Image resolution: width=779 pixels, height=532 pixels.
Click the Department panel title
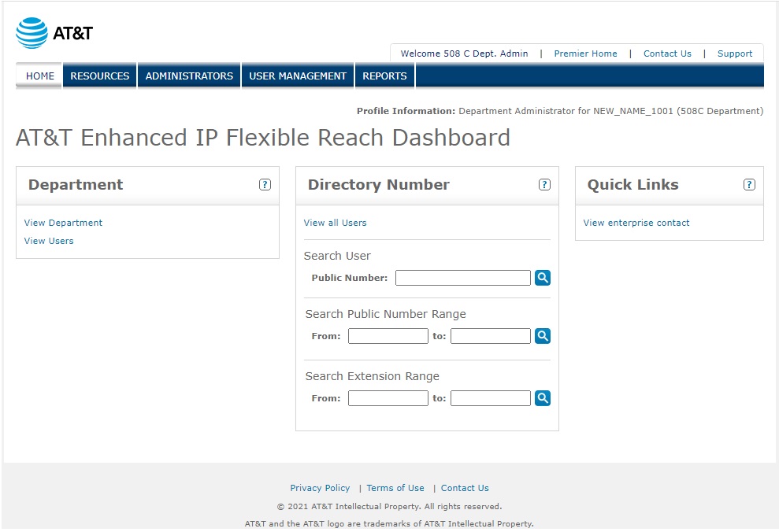tap(76, 185)
